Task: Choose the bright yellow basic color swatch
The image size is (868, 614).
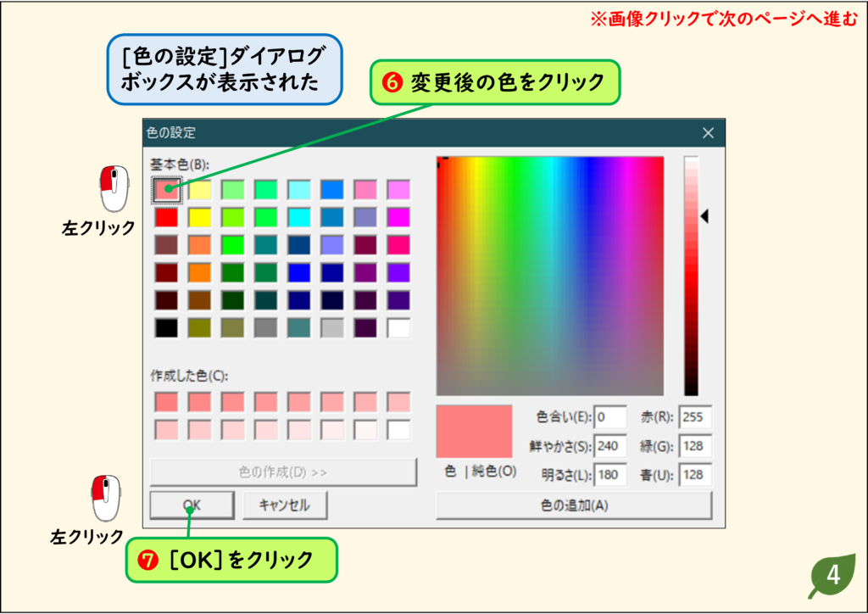Action: [x=200, y=217]
